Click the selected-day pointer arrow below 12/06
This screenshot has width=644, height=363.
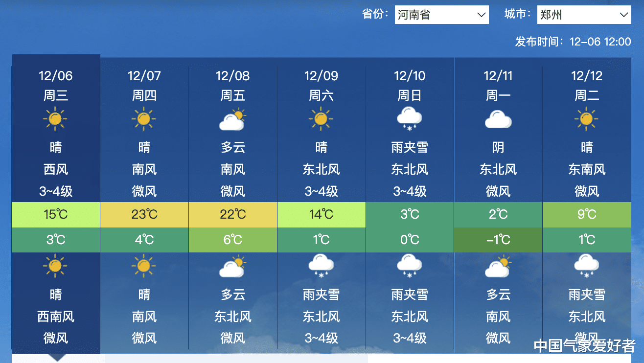pyautogui.click(x=57, y=358)
